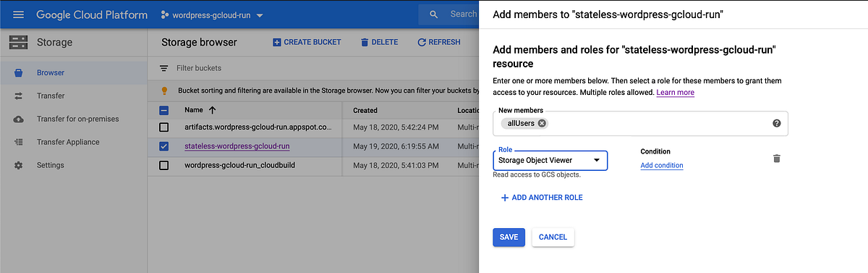868x273 pixels.
Task: Open the Transfer Appliance page
Action: 74,142
